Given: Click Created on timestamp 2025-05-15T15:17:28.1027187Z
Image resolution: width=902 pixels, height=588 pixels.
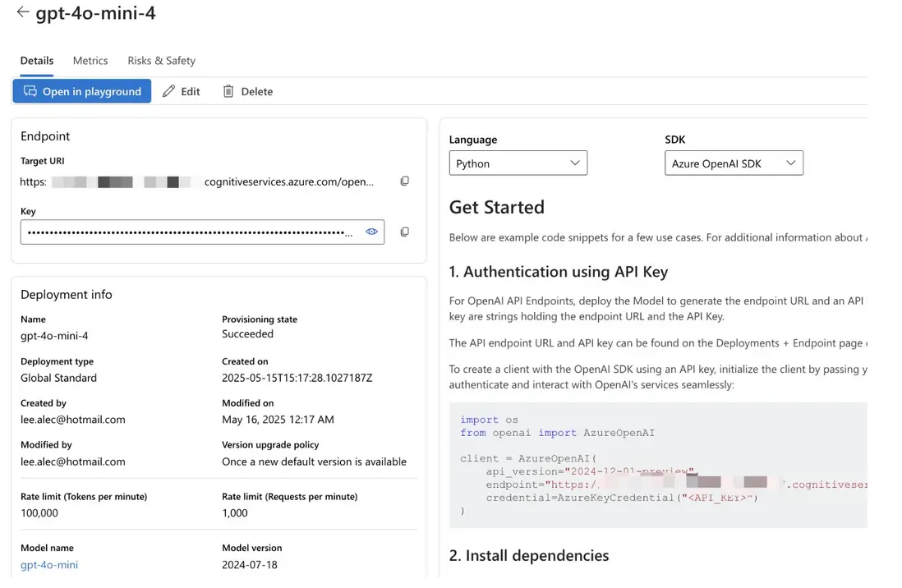Looking at the screenshot, I should [x=297, y=378].
